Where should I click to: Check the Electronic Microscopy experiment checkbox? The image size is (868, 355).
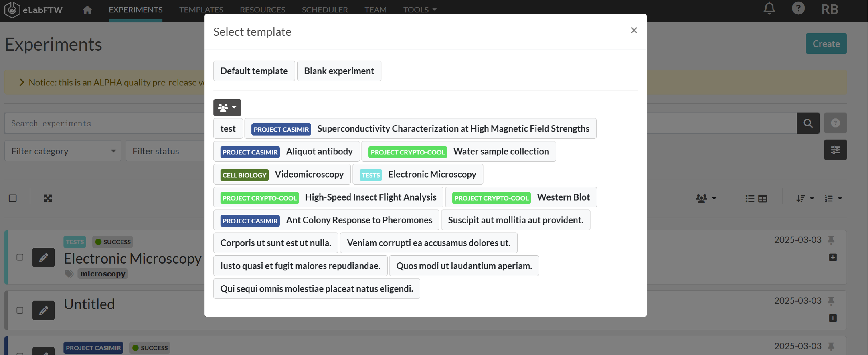pyautogui.click(x=20, y=257)
